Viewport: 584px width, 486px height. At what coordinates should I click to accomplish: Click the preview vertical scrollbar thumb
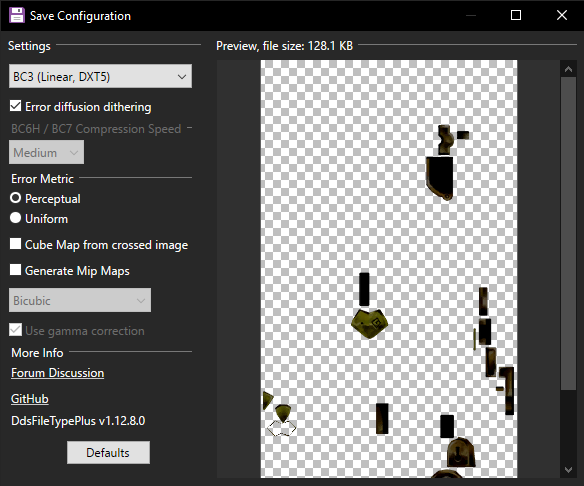568,234
